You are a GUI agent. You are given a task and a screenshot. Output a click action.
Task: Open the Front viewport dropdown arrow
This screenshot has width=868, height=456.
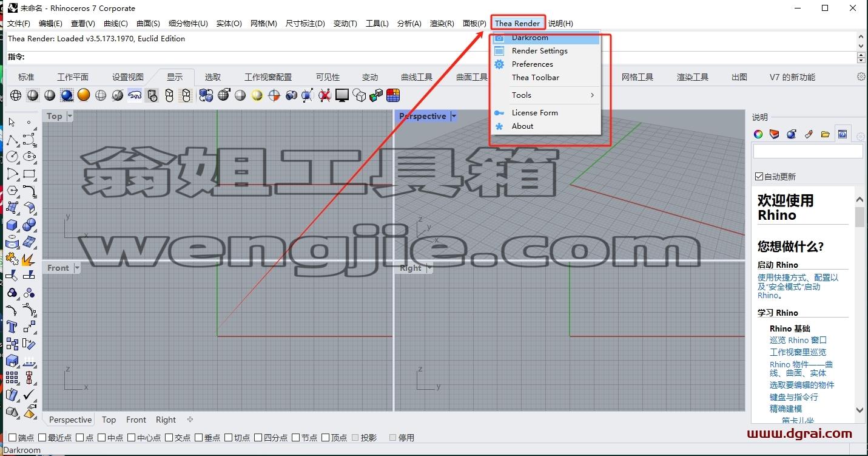pos(77,268)
